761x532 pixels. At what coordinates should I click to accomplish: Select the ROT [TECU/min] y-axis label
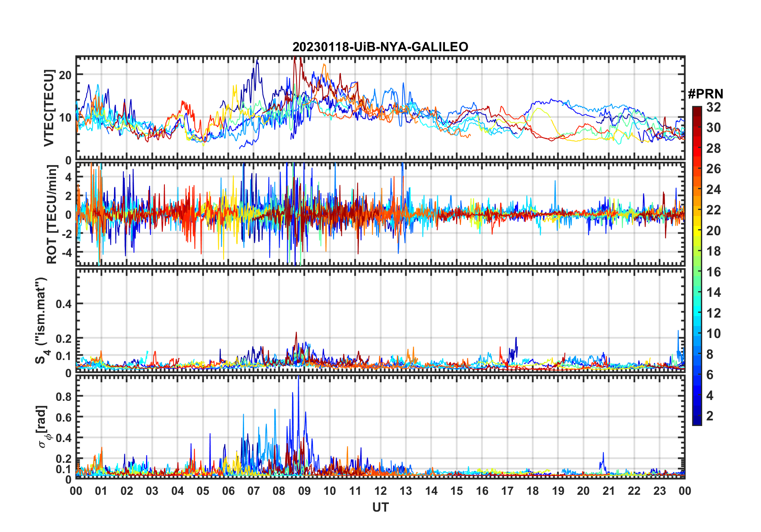(52, 214)
